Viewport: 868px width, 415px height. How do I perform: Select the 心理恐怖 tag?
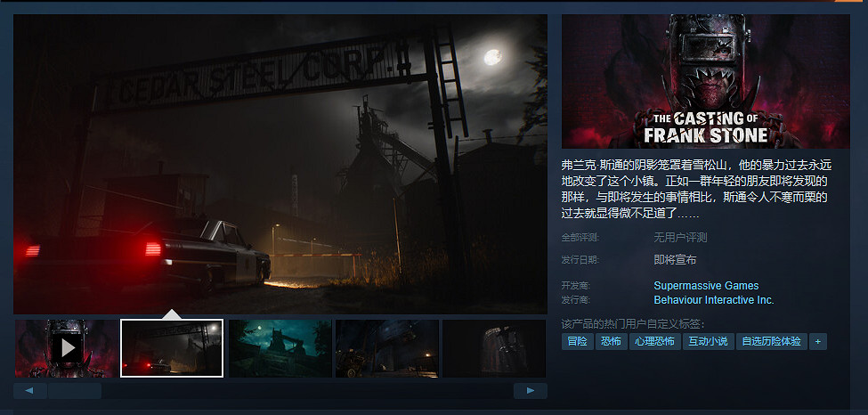655,341
